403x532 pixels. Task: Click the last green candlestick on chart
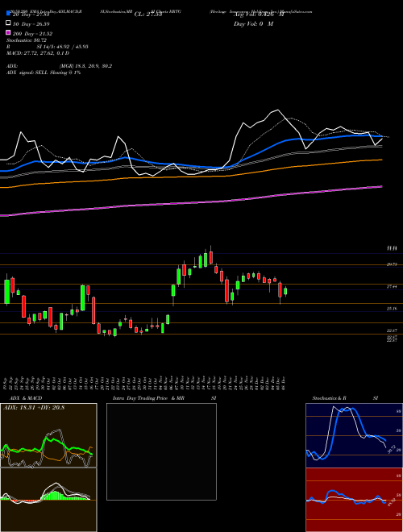(x=285, y=291)
